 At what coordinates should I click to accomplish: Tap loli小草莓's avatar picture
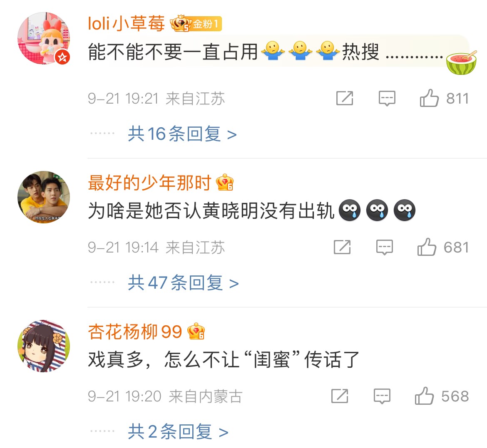point(43,38)
